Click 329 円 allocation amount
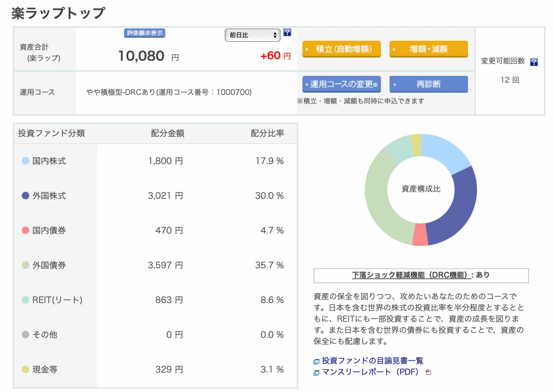The height and width of the screenshot is (392, 554). tap(169, 370)
